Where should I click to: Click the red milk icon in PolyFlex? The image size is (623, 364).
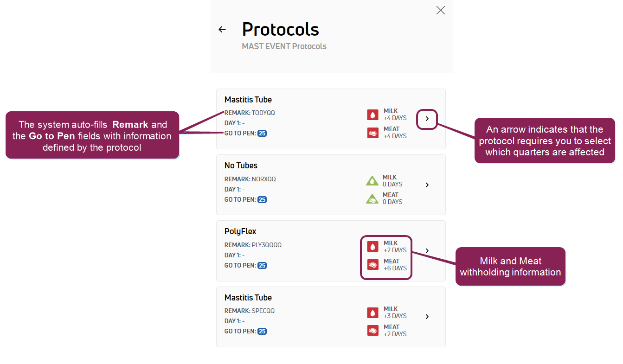tap(373, 247)
